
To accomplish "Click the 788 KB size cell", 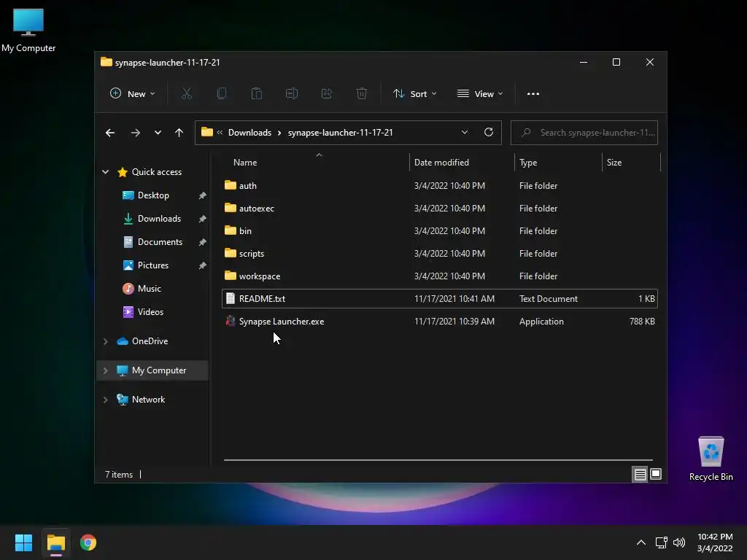I will (642, 322).
